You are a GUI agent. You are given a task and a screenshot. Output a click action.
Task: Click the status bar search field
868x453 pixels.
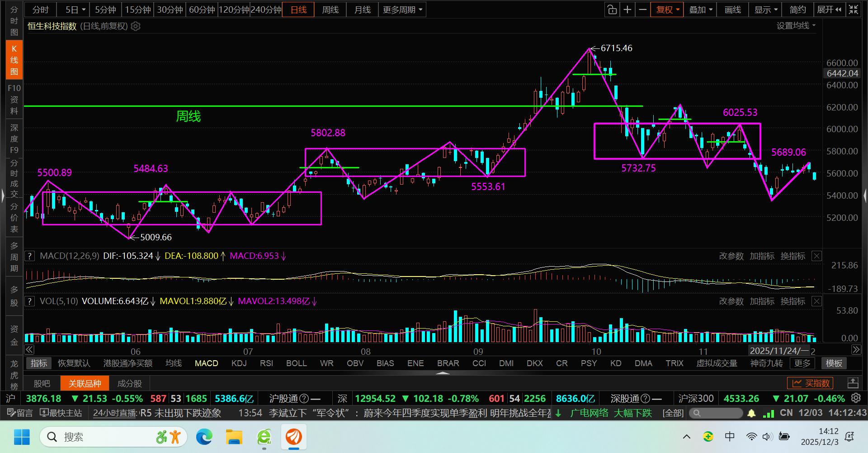(716, 413)
